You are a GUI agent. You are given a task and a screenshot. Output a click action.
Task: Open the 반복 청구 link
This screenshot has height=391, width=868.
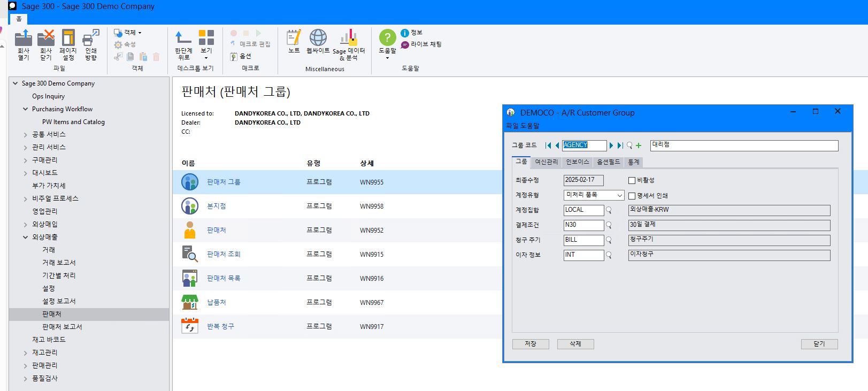click(x=220, y=326)
